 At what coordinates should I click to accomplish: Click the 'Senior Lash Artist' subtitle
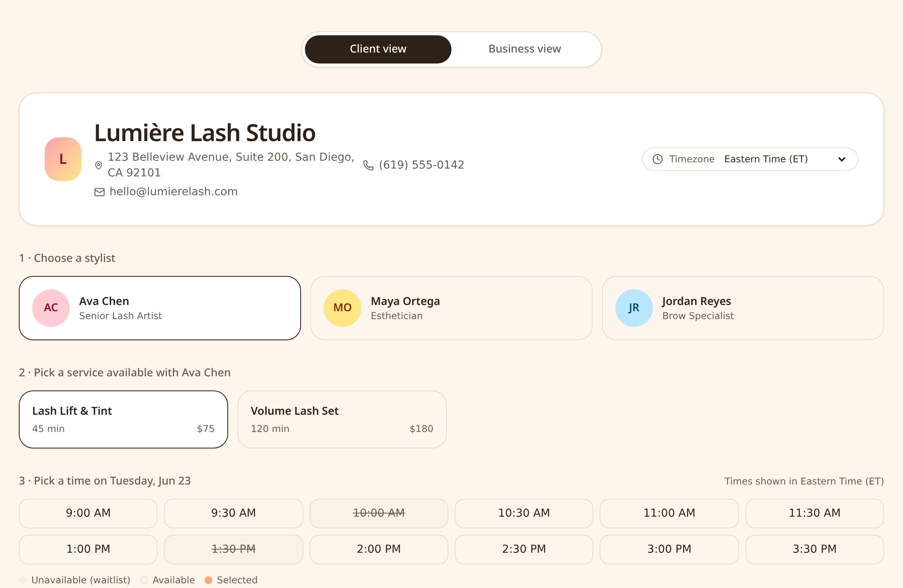click(121, 316)
